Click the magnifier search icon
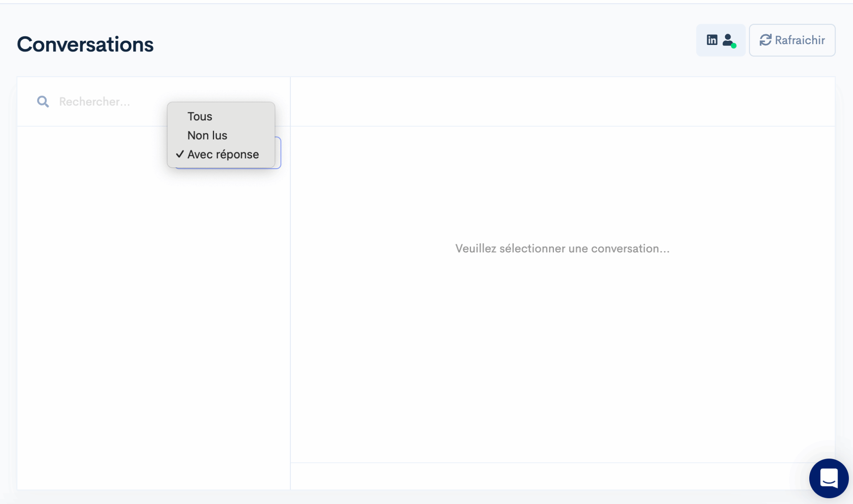The image size is (853, 504). point(43,101)
